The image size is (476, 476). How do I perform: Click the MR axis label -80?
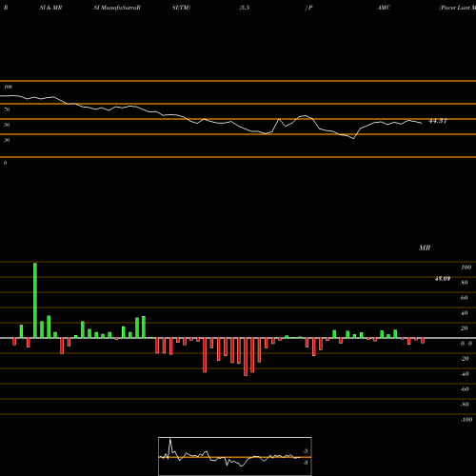pyautogui.click(x=465, y=405)
